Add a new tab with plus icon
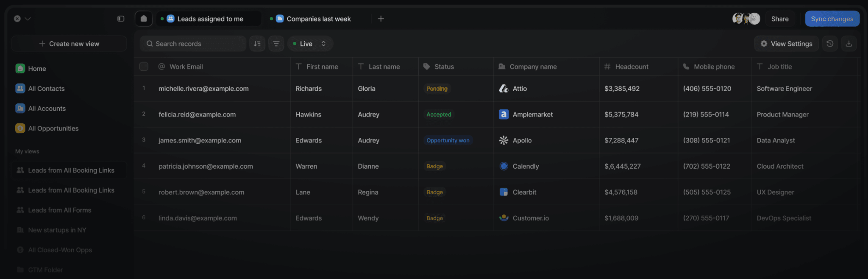 (381, 19)
